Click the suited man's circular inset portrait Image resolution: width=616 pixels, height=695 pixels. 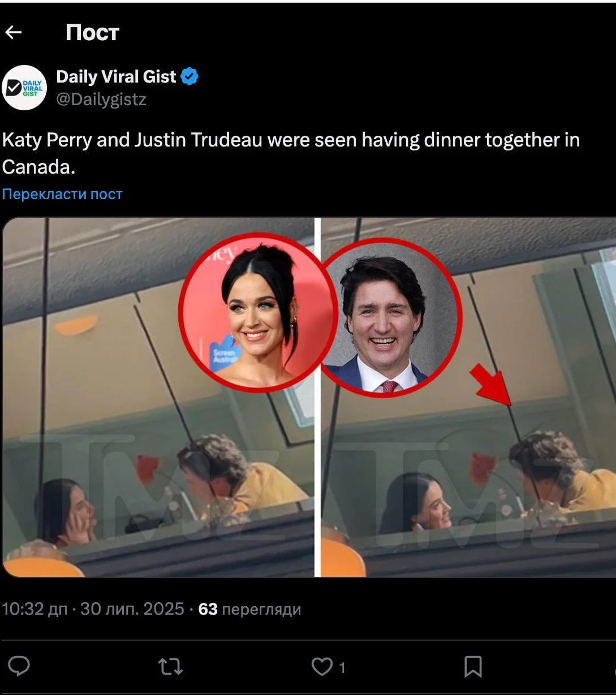391,317
